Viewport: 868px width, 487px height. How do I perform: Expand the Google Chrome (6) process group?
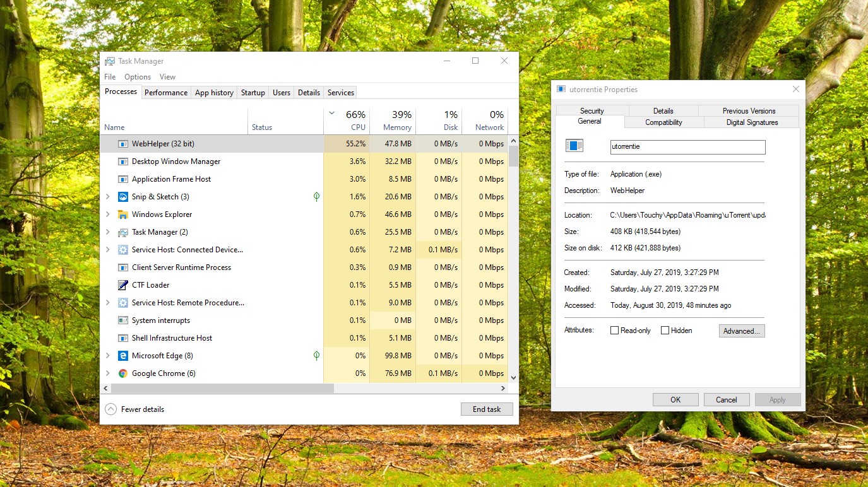108,373
